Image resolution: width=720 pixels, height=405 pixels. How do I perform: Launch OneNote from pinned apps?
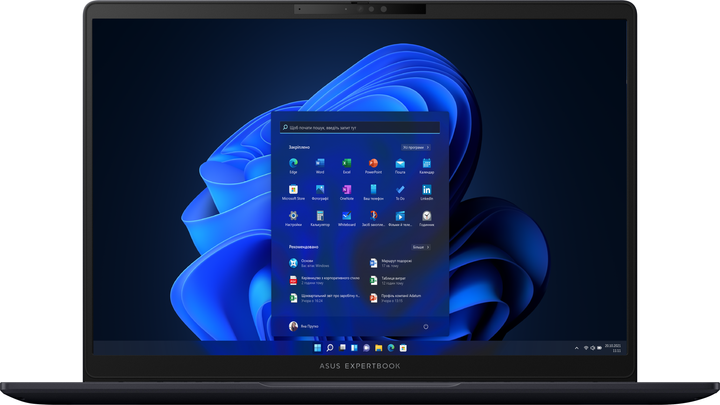click(347, 190)
